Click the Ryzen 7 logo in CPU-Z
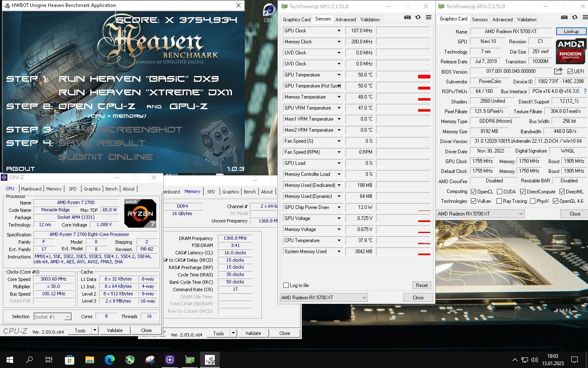The height and width of the screenshot is (368, 588). 140,213
